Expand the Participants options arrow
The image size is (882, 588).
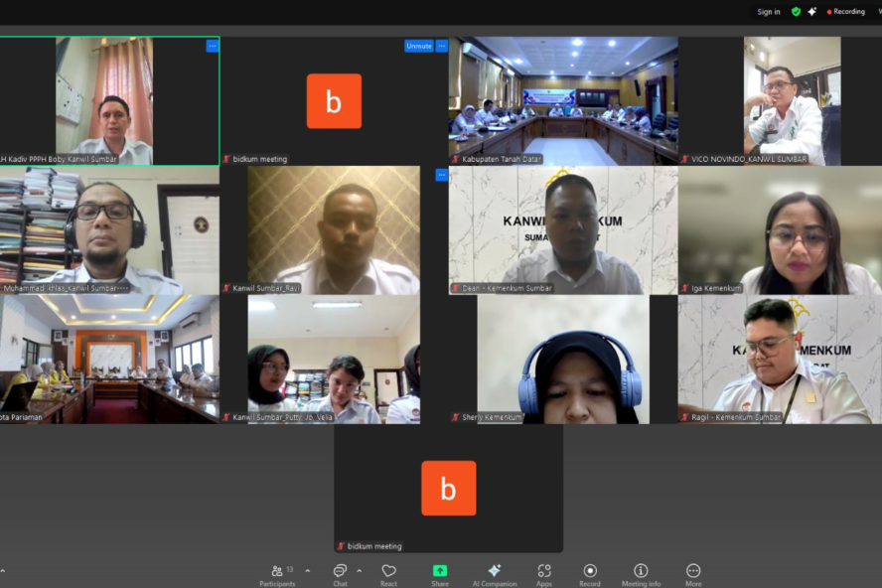(x=307, y=571)
